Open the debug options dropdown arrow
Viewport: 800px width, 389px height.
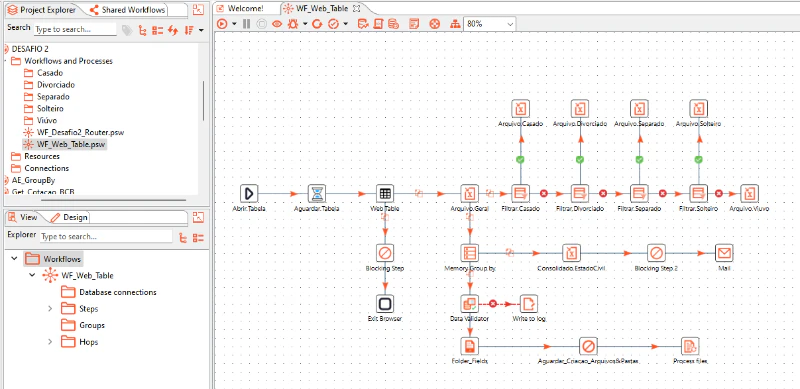(x=305, y=23)
